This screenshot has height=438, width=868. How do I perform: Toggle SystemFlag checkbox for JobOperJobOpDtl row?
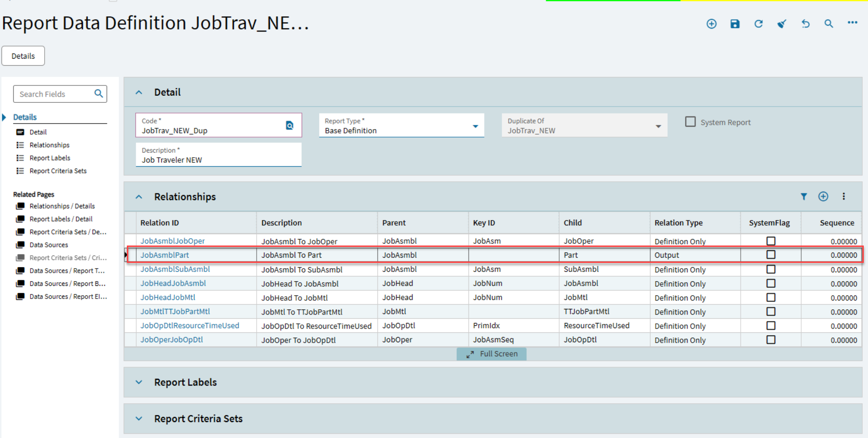pyautogui.click(x=771, y=340)
